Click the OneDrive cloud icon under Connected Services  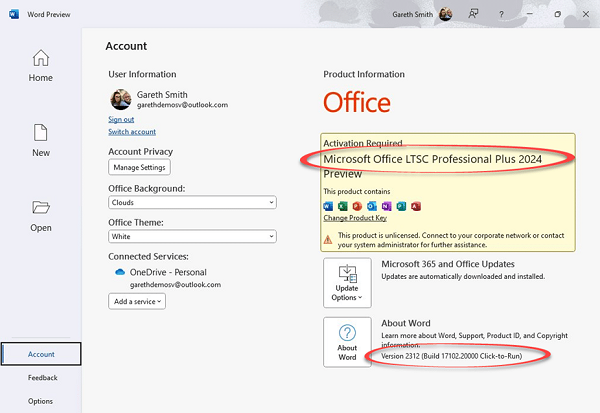tap(120, 272)
